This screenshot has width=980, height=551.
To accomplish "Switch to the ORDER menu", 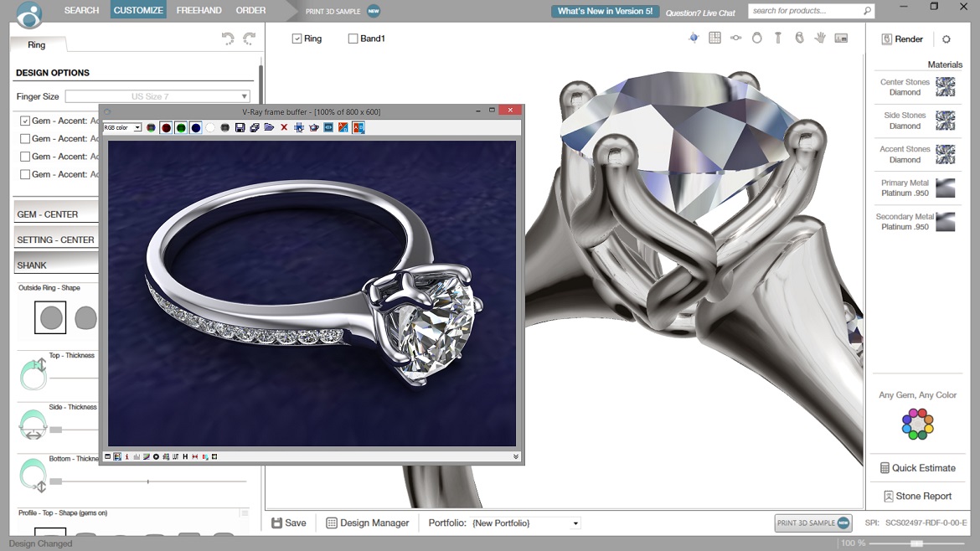I will (x=250, y=10).
